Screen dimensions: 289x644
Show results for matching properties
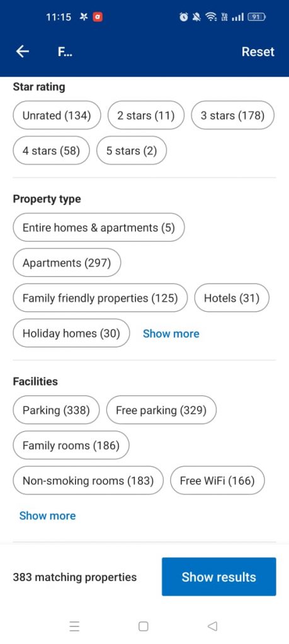tap(219, 577)
